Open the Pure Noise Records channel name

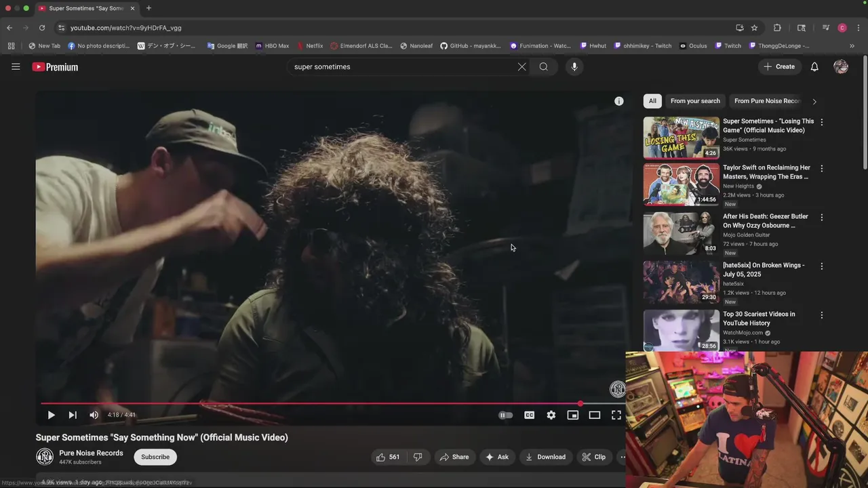(x=91, y=453)
